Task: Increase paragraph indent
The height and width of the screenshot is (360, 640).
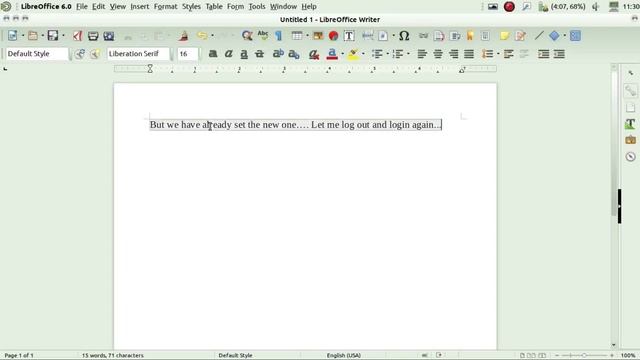Action: click(x=543, y=54)
